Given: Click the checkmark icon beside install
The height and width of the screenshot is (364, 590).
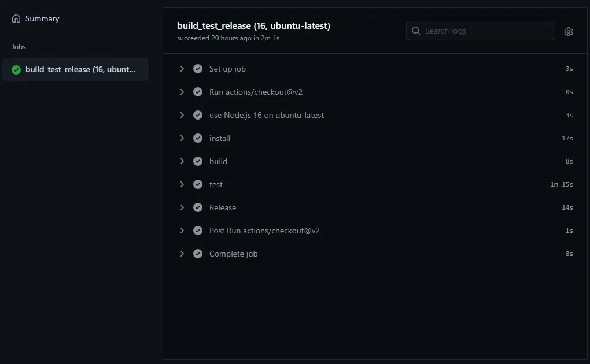Looking at the screenshot, I should (x=198, y=138).
